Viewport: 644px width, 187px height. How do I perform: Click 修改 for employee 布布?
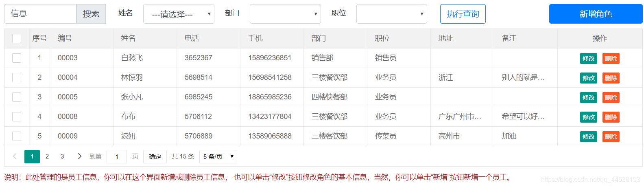pos(589,117)
